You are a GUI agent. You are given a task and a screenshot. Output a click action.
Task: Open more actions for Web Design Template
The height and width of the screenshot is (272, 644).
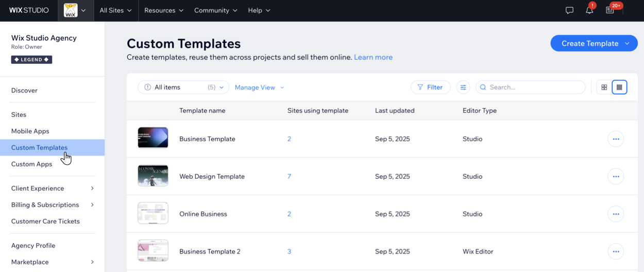tap(616, 177)
